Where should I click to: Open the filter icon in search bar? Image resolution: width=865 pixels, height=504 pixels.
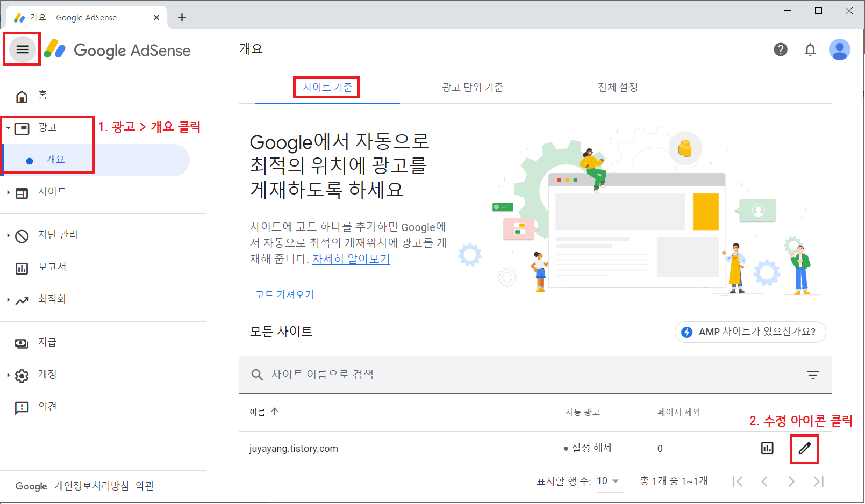tap(813, 375)
